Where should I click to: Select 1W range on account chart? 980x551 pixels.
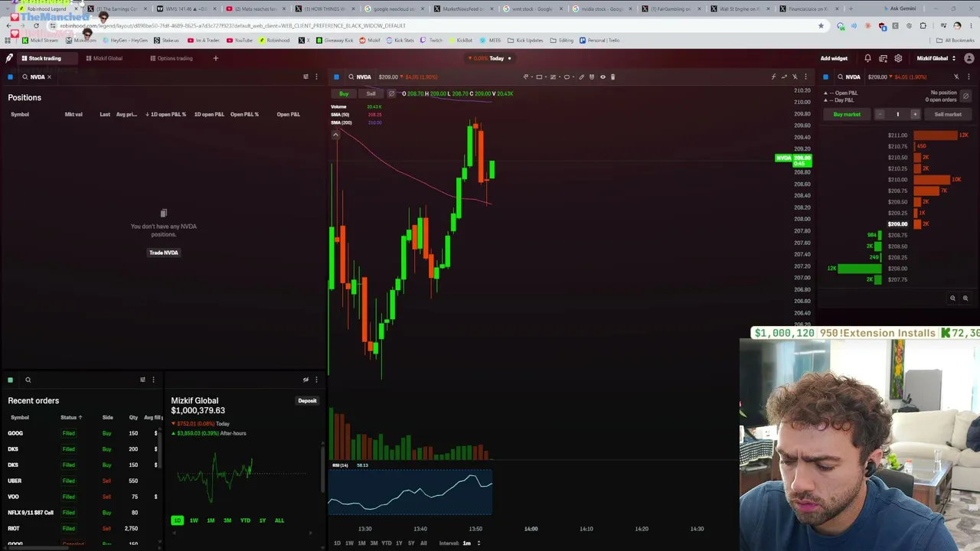194,520
